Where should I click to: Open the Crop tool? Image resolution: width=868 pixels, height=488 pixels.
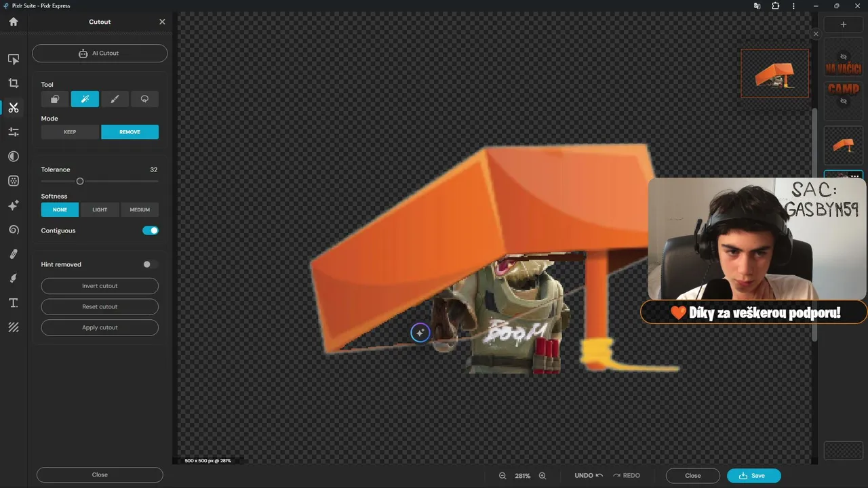[14, 83]
